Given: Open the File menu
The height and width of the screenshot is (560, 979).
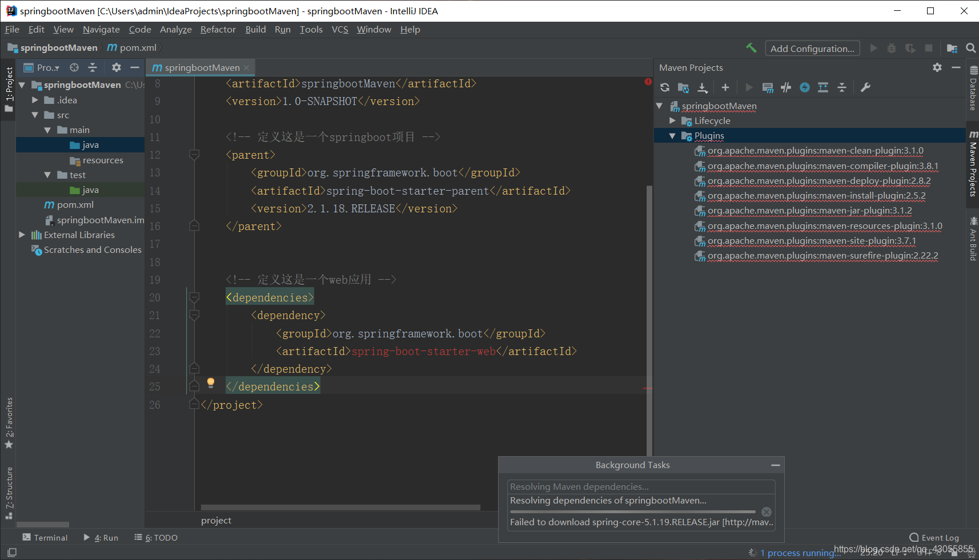Looking at the screenshot, I should (12, 30).
